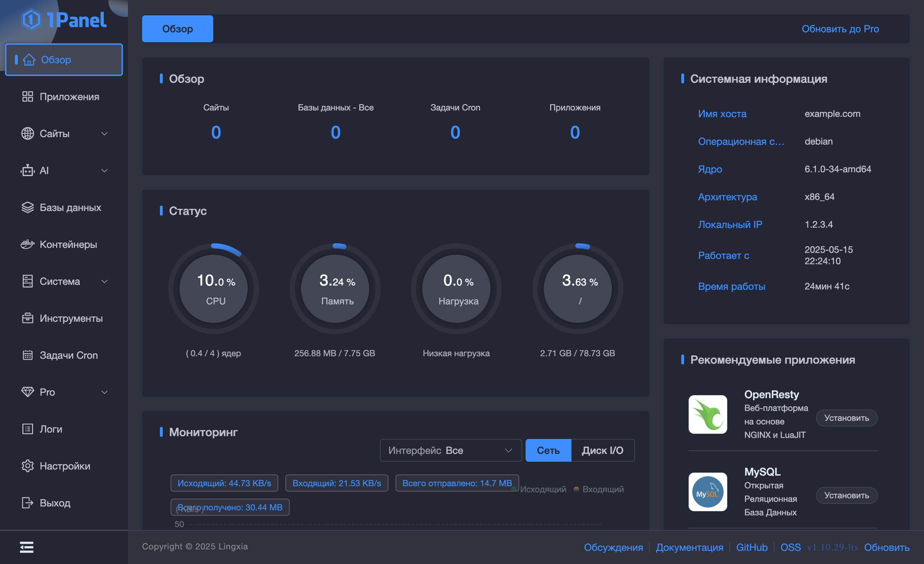
Task: Install OpenResty with Установить button
Action: coord(847,418)
